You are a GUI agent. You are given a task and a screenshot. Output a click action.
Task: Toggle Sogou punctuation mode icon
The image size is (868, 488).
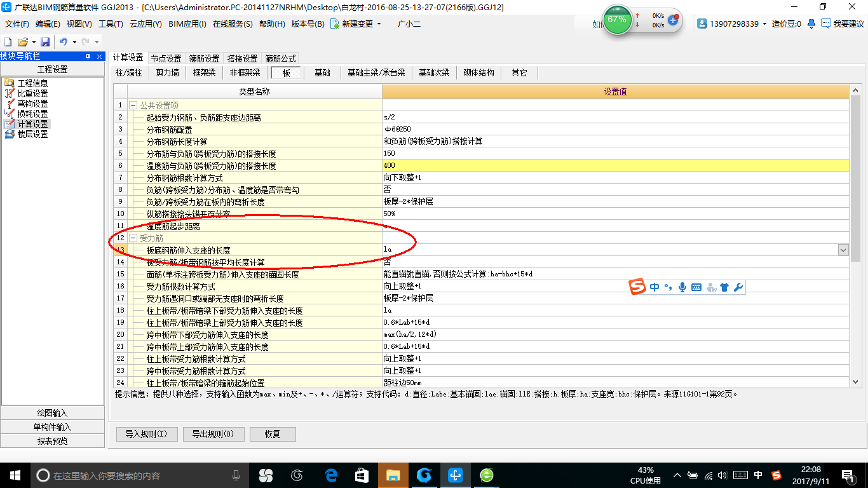[x=668, y=287]
